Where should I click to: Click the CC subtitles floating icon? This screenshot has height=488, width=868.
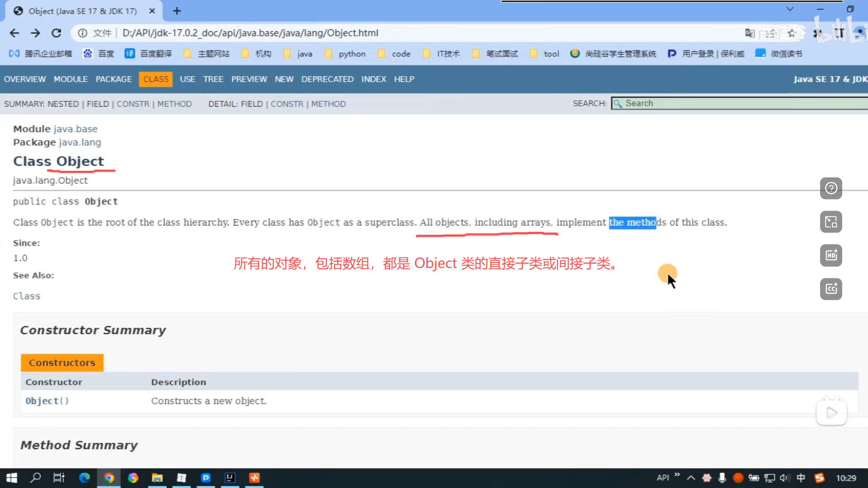pos(831,289)
